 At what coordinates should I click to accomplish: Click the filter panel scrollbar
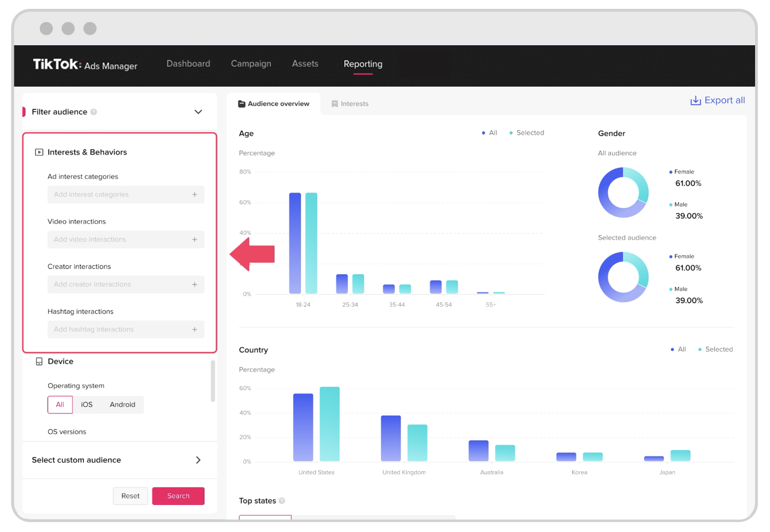click(213, 381)
